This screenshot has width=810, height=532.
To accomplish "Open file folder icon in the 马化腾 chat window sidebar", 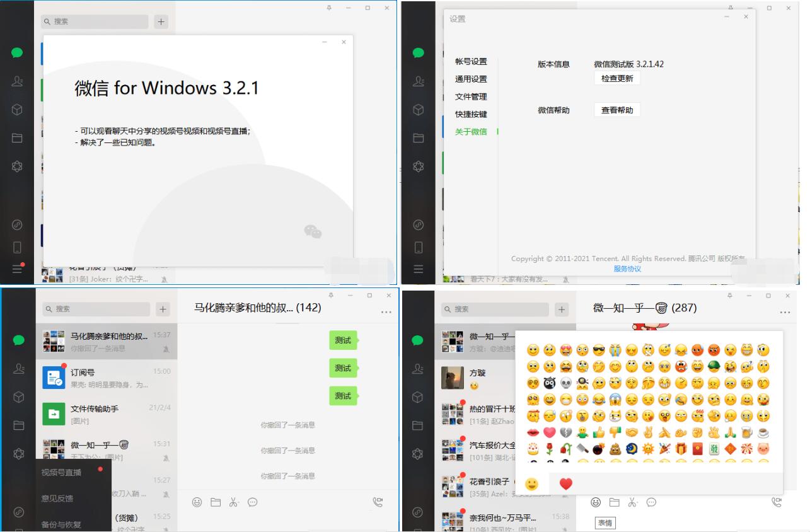I will [x=19, y=425].
